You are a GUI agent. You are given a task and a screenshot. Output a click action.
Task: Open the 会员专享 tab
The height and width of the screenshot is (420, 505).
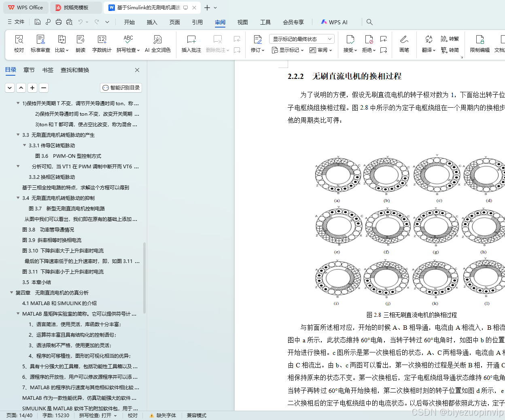[x=293, y=22]
